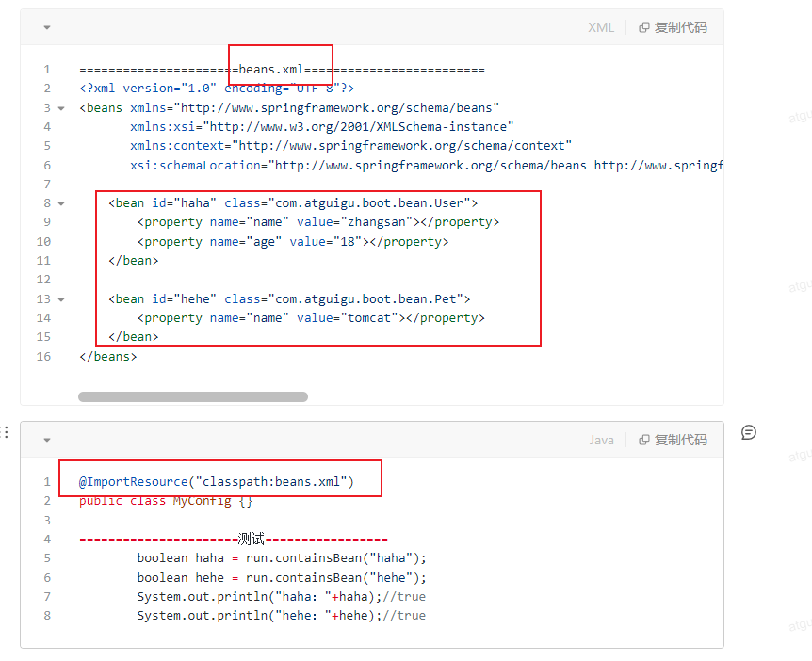Screen dimensions: 812x661
Task: Click the copy icon in the XML block header
Action: [643, 27]
